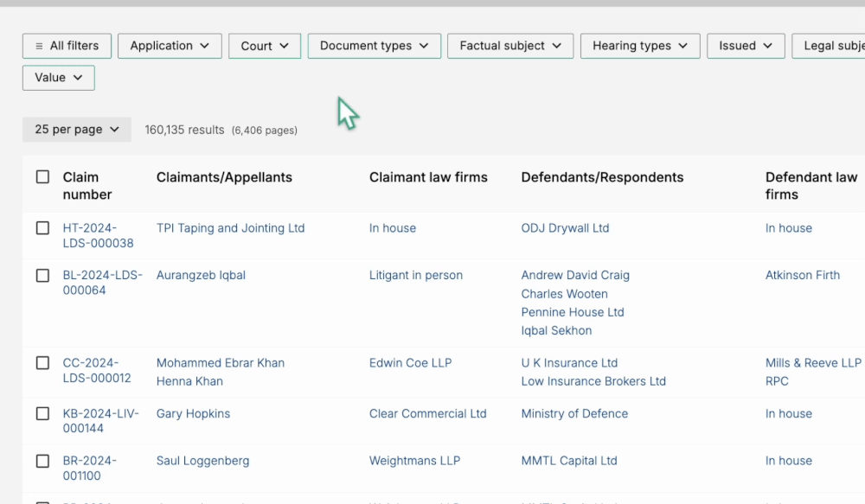Expand the Hearing types dropdown
Screen dimensions: 865x504
(x=640, y=46)
